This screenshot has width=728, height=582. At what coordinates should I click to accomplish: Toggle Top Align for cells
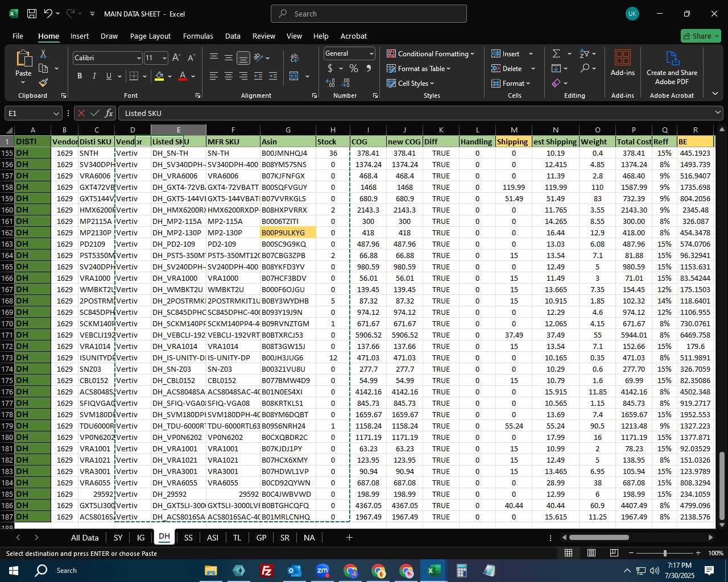pos(214,58)
